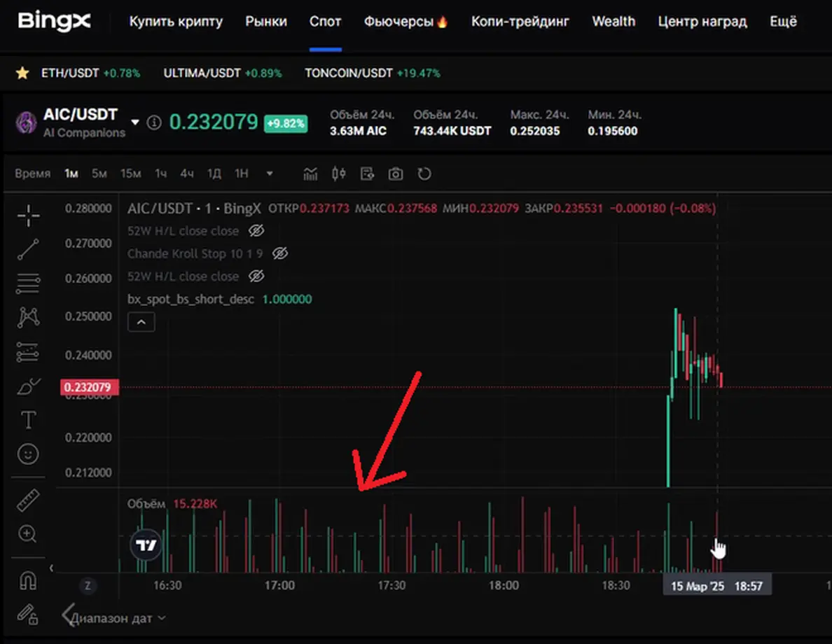Activate the zoom-in magnifier tool

coord(28,535)
